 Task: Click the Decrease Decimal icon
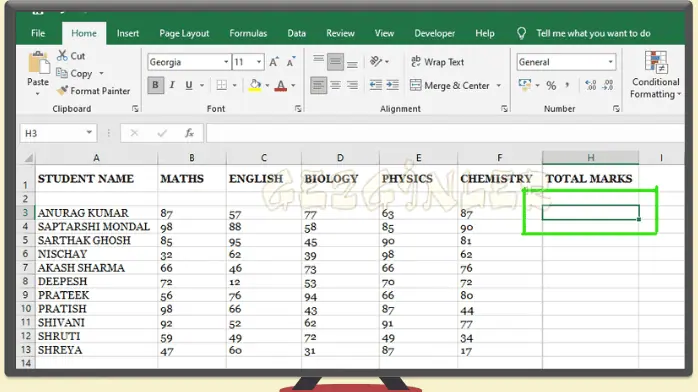coord(608,85)
